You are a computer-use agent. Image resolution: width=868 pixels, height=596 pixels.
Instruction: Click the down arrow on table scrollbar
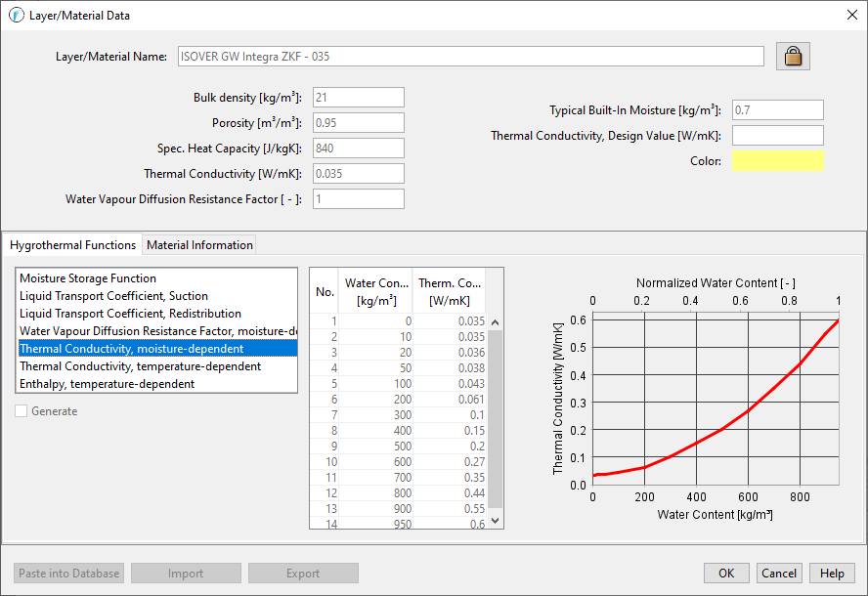coord(495,523)
